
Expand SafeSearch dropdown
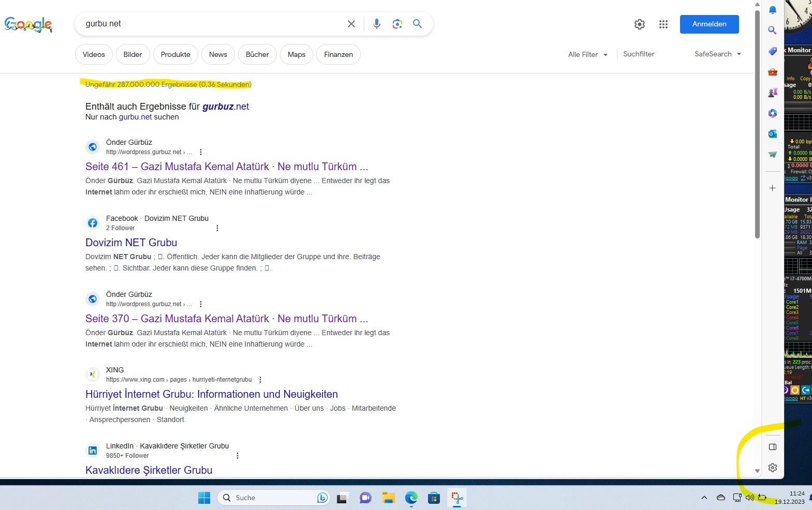718,54
